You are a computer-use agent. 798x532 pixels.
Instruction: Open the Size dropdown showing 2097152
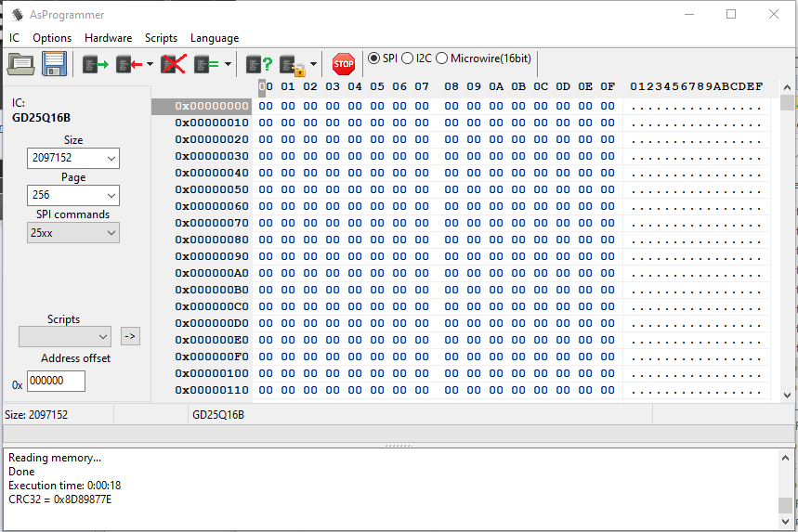tap(73, 159)
